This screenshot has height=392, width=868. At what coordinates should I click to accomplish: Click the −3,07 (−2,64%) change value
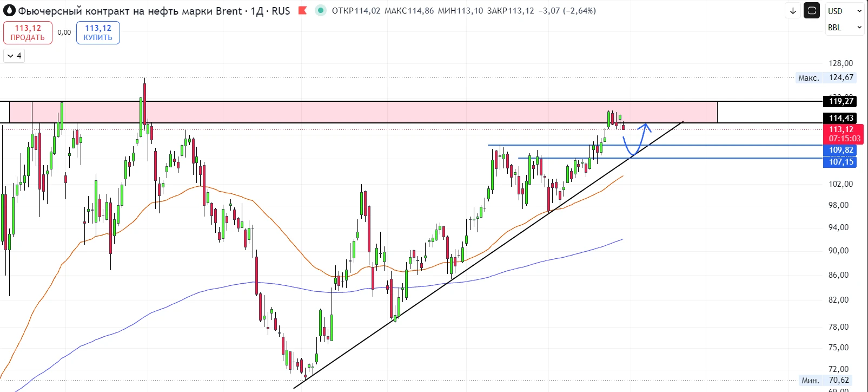pos(567,11)
